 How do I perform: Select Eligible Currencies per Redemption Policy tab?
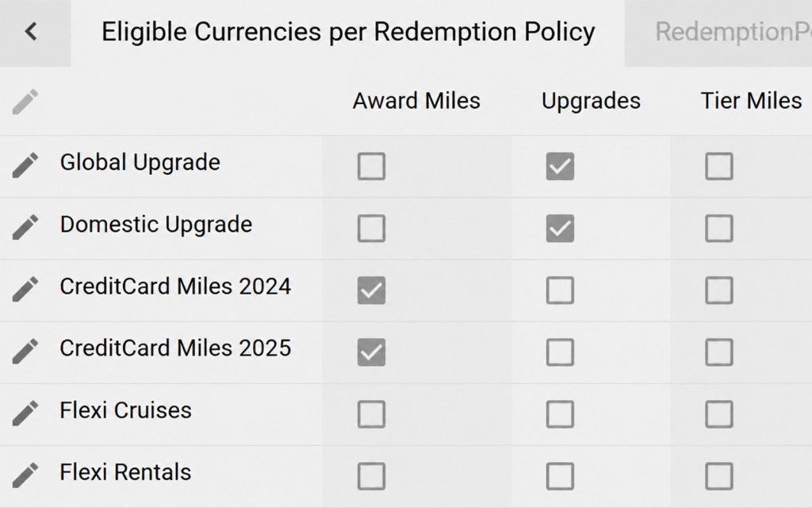tap(348, 33)
